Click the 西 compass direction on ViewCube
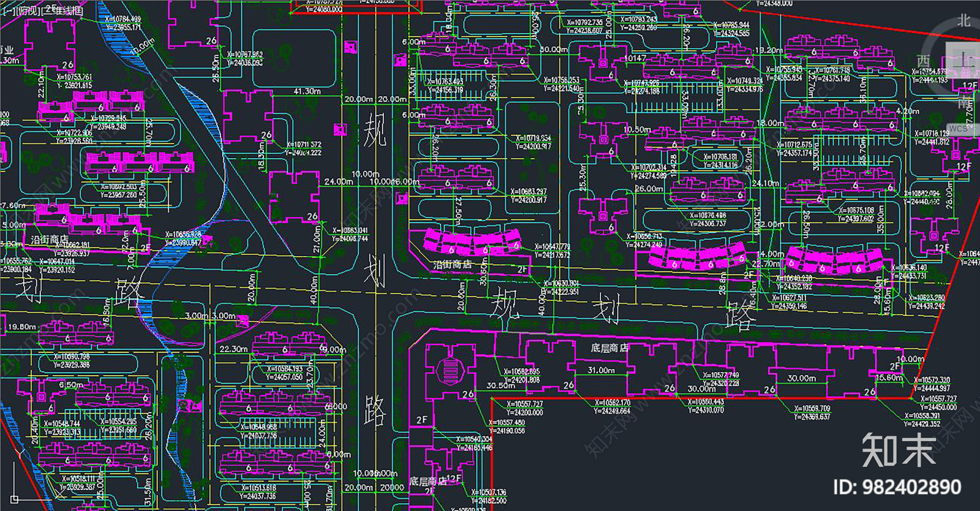This screenshot has height=511, width=980. coord(923,61)
